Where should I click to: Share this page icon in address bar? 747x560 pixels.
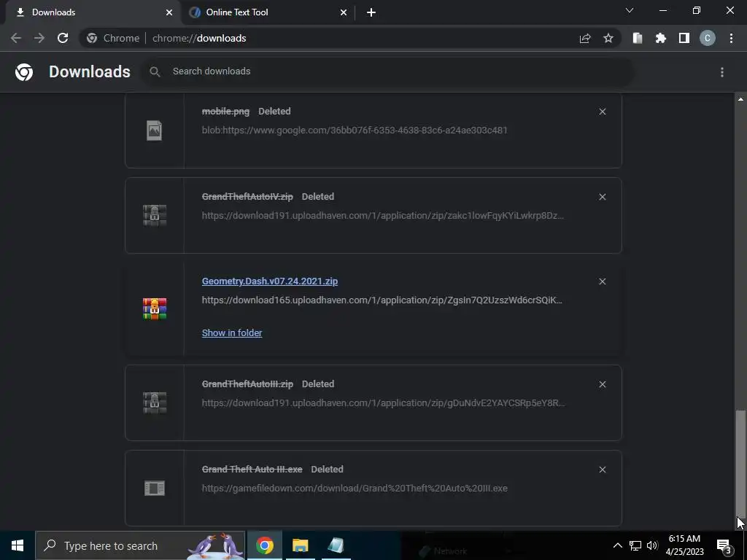pos(585,38)
